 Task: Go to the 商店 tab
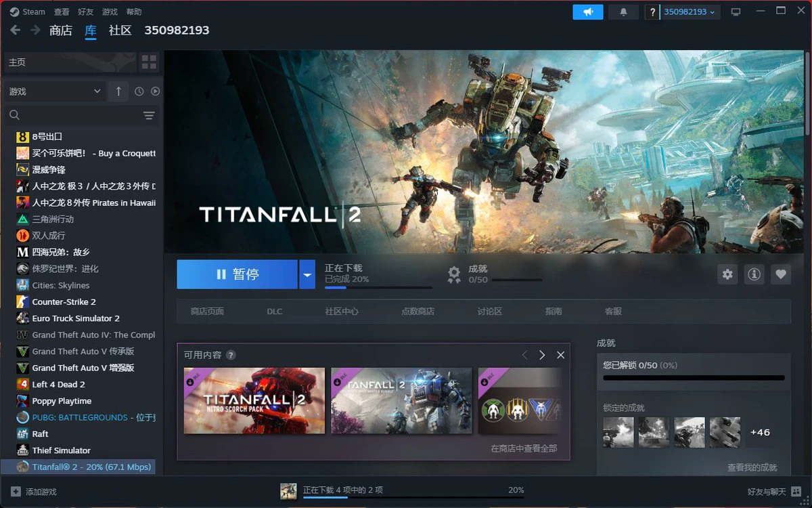click(61, 30)
